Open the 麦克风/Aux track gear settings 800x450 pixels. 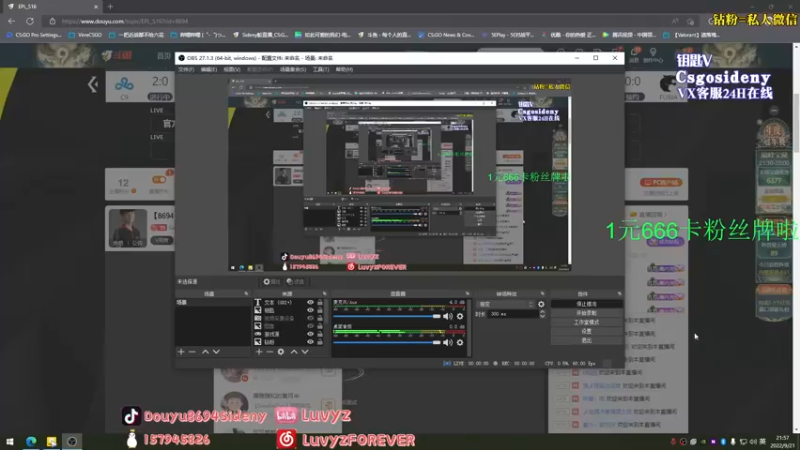pyautogui.click(x=460, y=316)
